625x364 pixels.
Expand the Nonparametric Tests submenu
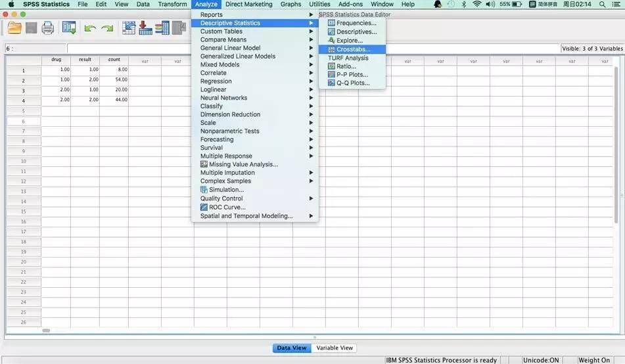(x=255, y=131)
